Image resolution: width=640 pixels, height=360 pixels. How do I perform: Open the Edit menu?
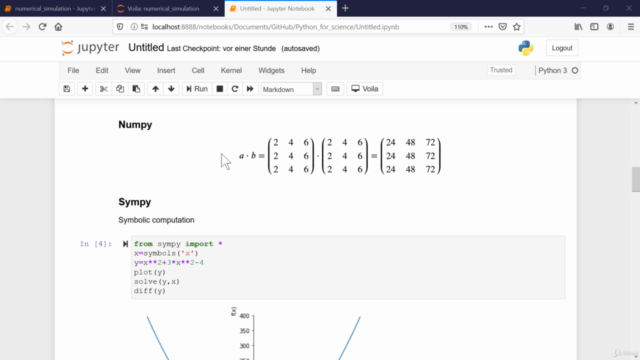[x=102, y=71]
